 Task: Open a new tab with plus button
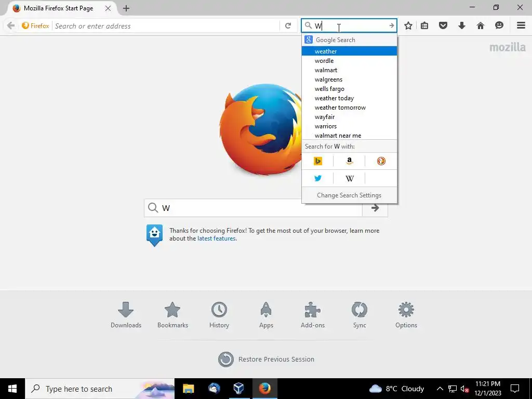coord(126,8)
